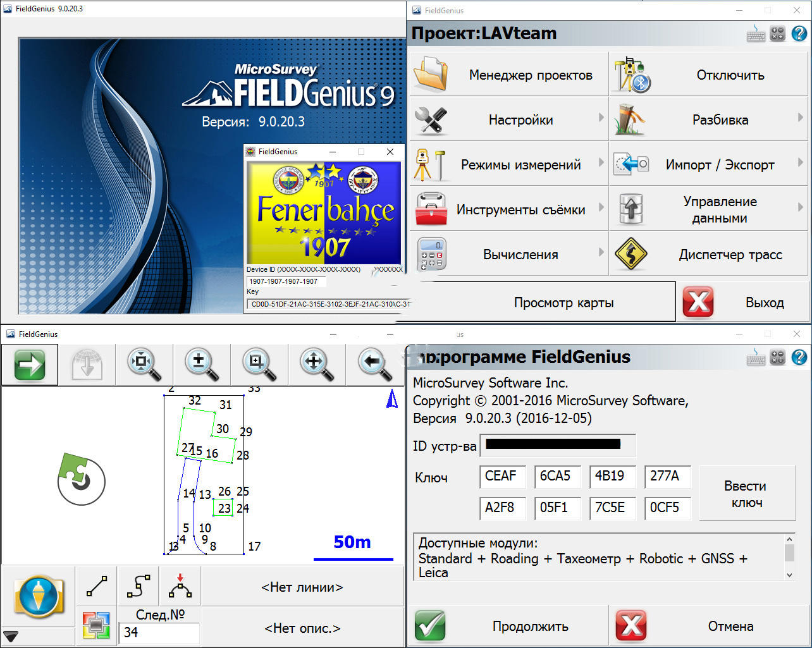Select point label 29 on the map
This screenshot has height=648, width=812.
pos(246,432)
